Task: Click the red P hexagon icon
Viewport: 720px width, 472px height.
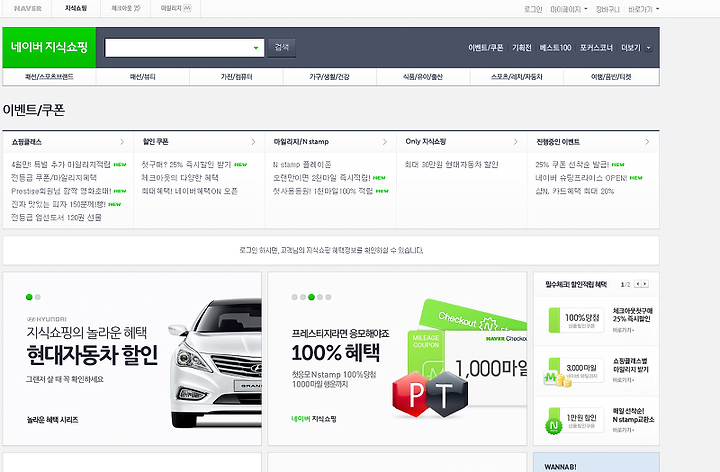Action: [x=413, y=394]
